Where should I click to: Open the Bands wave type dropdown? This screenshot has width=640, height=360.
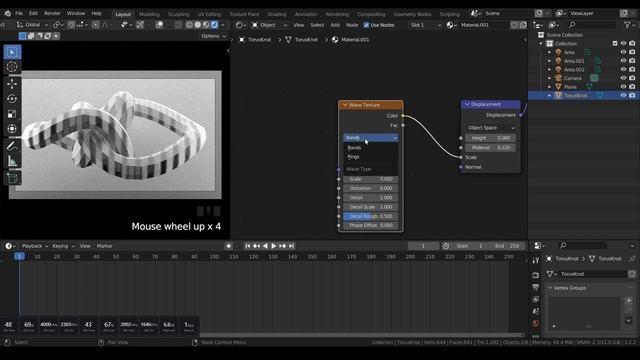(371, 138)
